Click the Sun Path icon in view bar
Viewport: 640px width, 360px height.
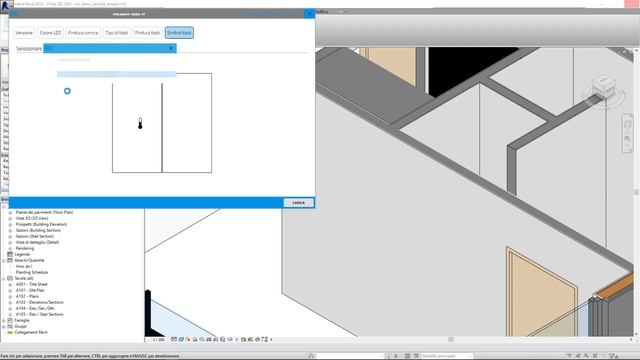[x=188, y=339]
